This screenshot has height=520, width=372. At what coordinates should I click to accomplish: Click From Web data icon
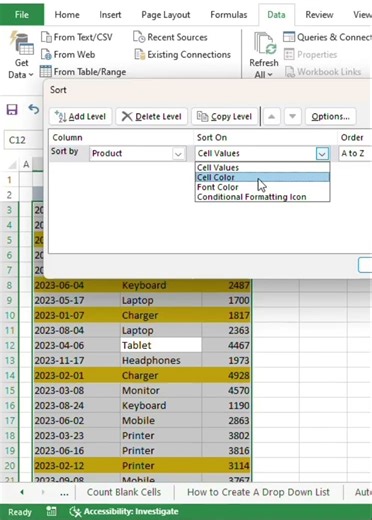pyautogui.click(x=46, y=54)
